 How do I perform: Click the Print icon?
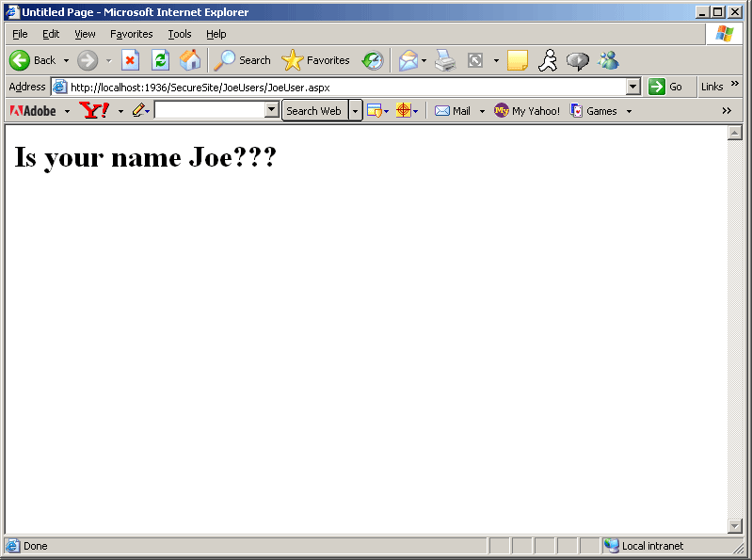click(445, 60)
